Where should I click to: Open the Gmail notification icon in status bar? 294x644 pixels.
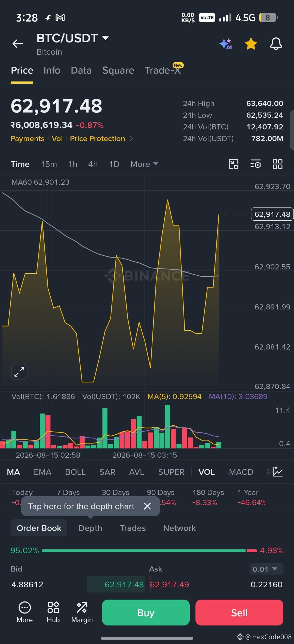click(60, 18)
